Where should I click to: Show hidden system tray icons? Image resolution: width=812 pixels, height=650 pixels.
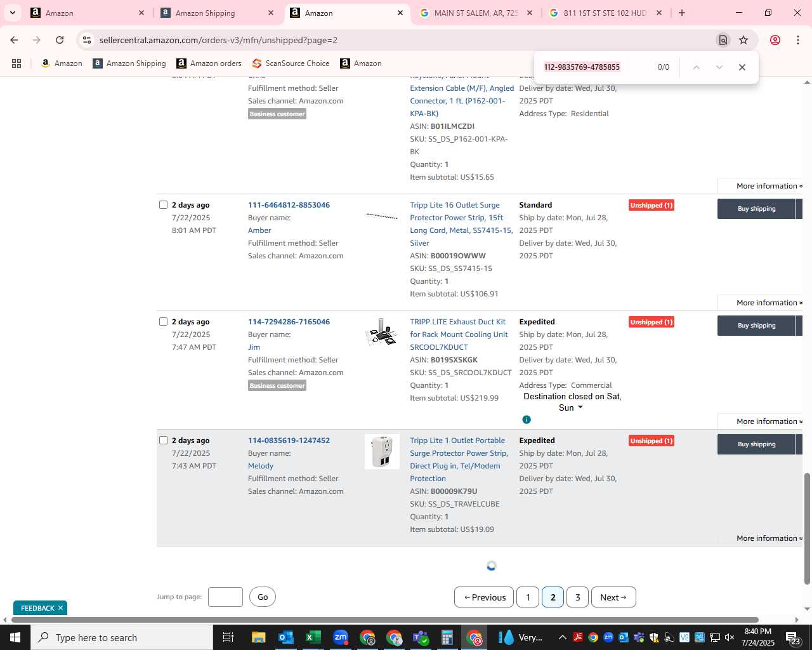pyautogui.click(x=563, y=637)
